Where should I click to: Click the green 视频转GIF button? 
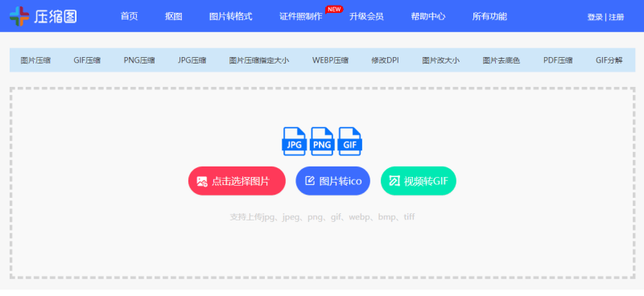[419, 181]
